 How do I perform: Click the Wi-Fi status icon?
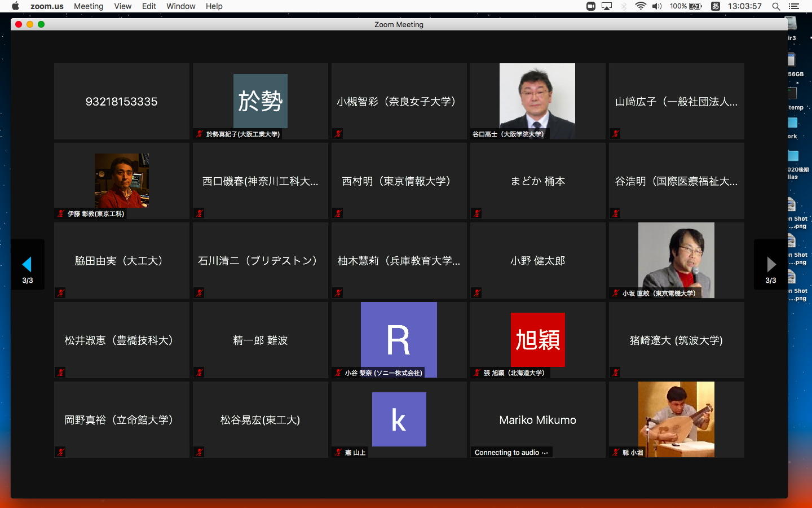pyautogui.click(x=641, y=6)
